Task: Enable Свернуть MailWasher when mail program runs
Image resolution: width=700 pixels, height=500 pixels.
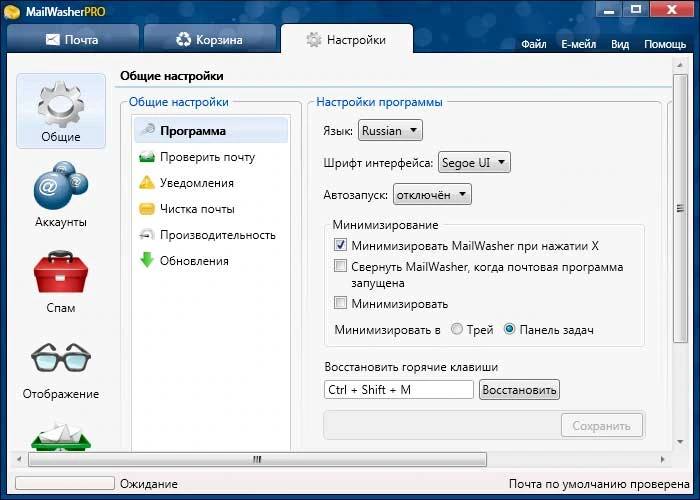Action: click(340, 266)
